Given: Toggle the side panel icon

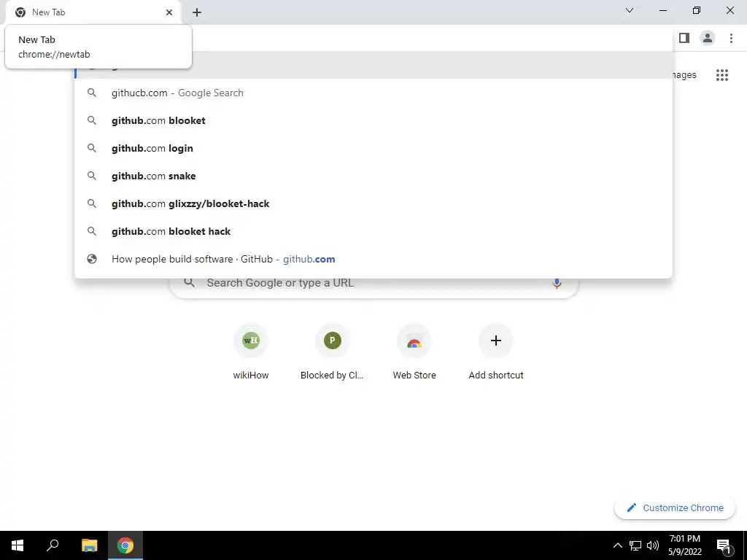Looking at the screenshot, I should (684, 38).
